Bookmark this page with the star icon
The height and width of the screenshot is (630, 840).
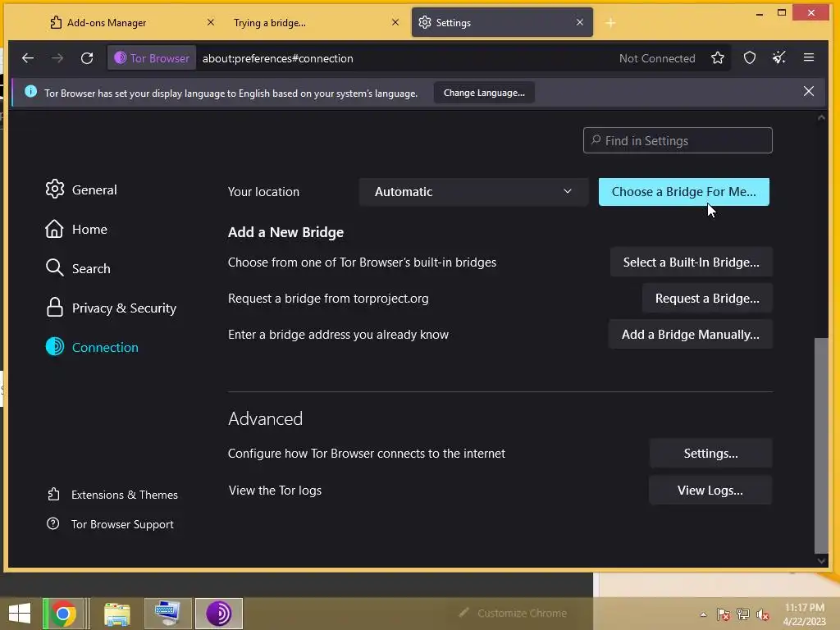718,58
